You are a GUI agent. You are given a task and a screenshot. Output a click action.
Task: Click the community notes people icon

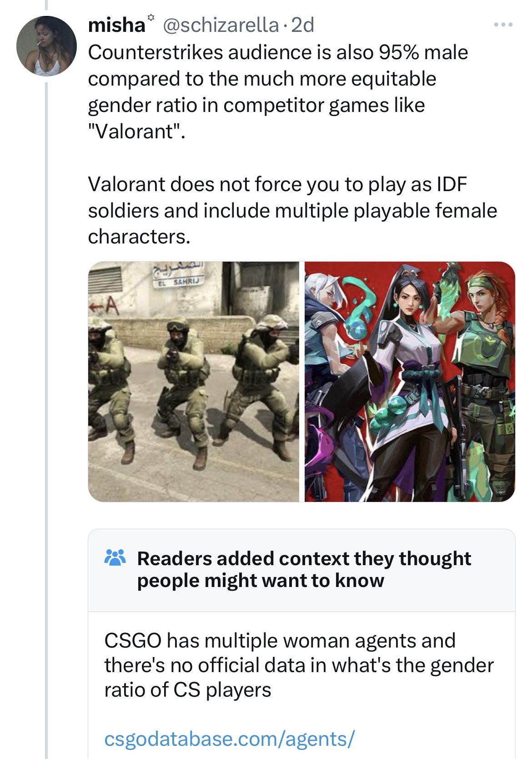115,557
